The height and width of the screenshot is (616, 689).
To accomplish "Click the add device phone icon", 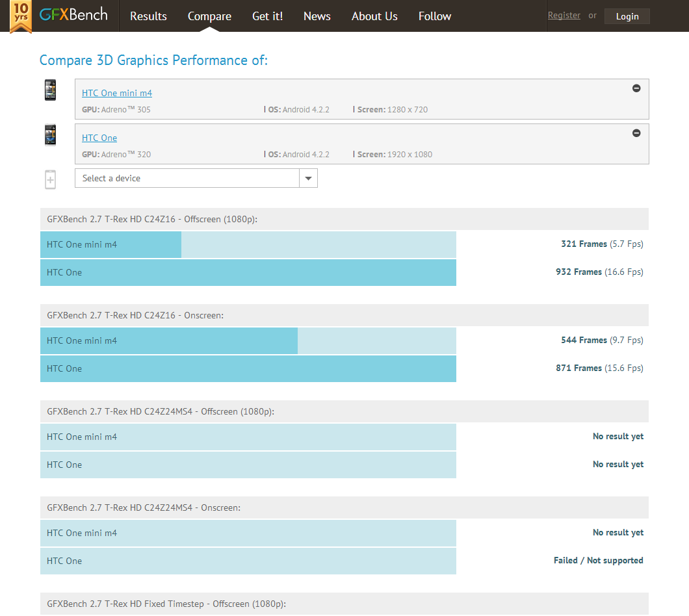I will (x=51, y=179).
